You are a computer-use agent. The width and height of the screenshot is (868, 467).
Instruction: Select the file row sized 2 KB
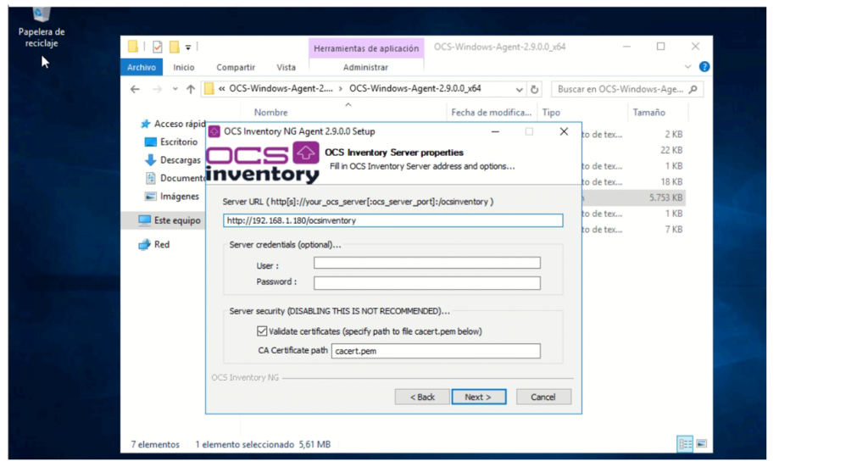(632, 134)
